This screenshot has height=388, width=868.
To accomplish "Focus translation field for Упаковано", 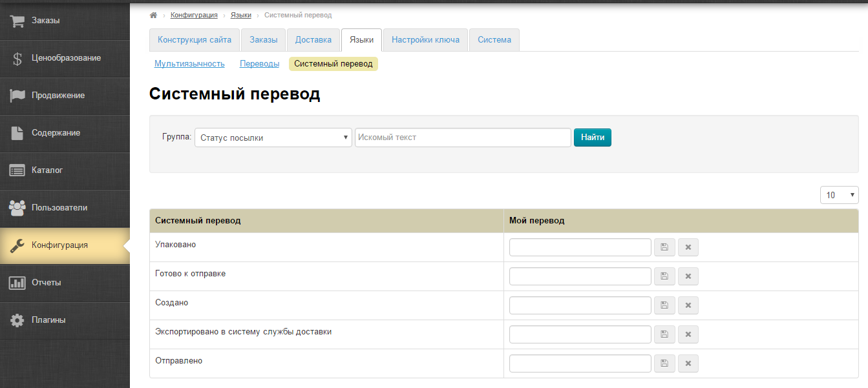I will tap(580, 247).
